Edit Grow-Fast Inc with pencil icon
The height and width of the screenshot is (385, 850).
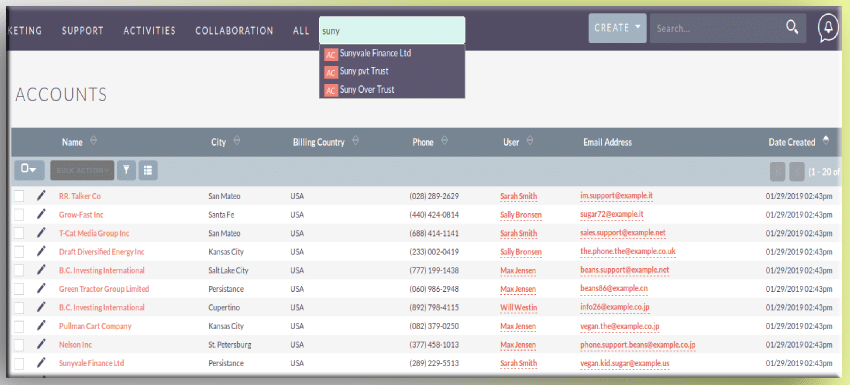41,214
